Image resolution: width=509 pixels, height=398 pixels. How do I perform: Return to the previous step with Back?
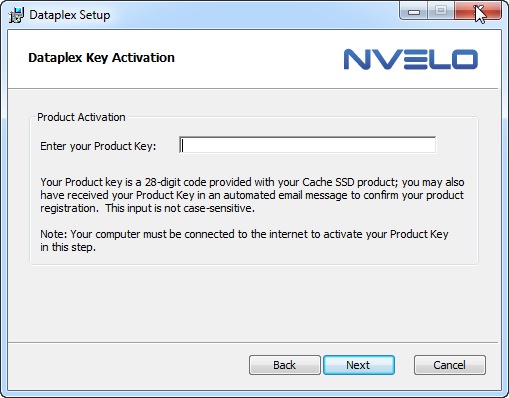click(x=285, y=365)
